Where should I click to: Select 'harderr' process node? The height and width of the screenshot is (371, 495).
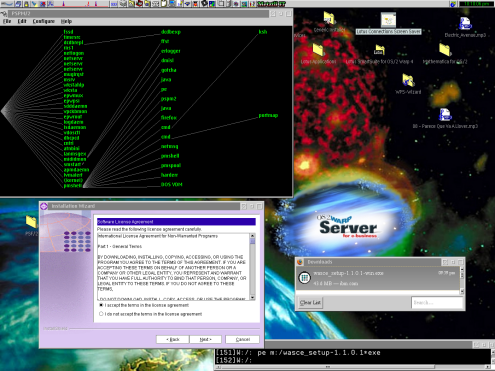coord(169,175)
